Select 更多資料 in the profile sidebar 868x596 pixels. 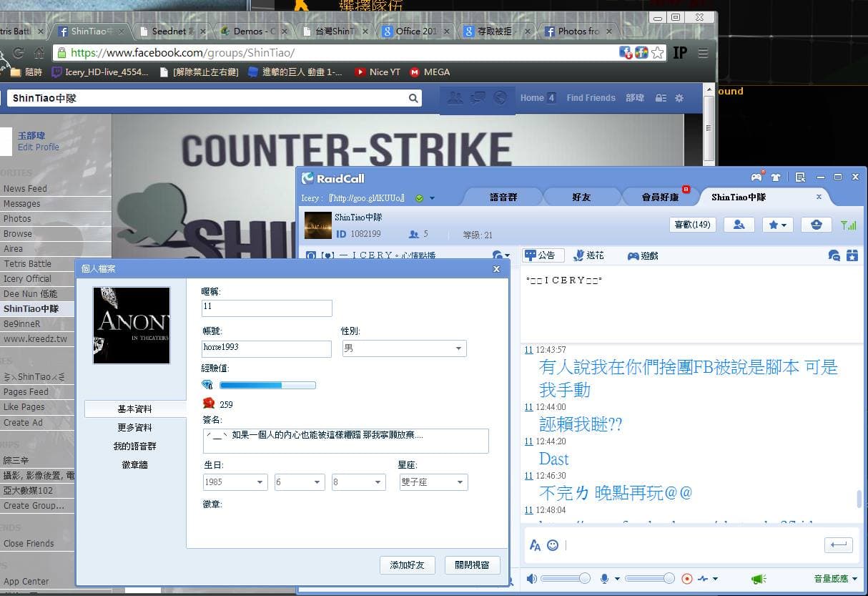click(134, 427)
